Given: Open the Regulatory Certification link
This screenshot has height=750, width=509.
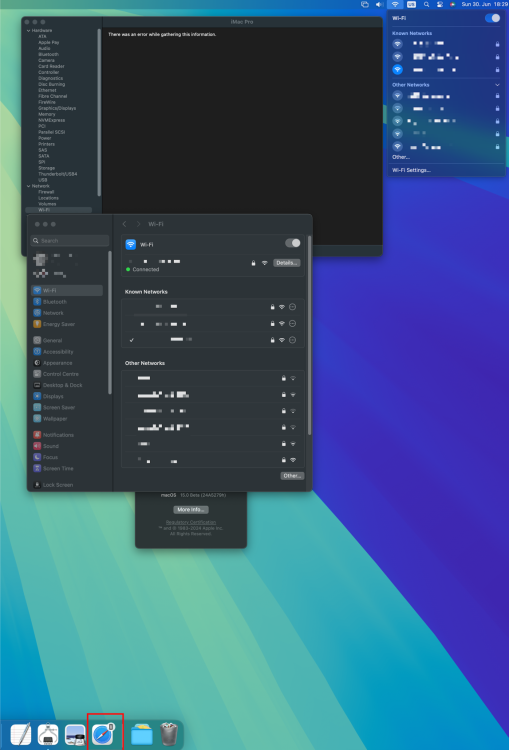Looking at the screenshot, I should [x=191, y=522].
